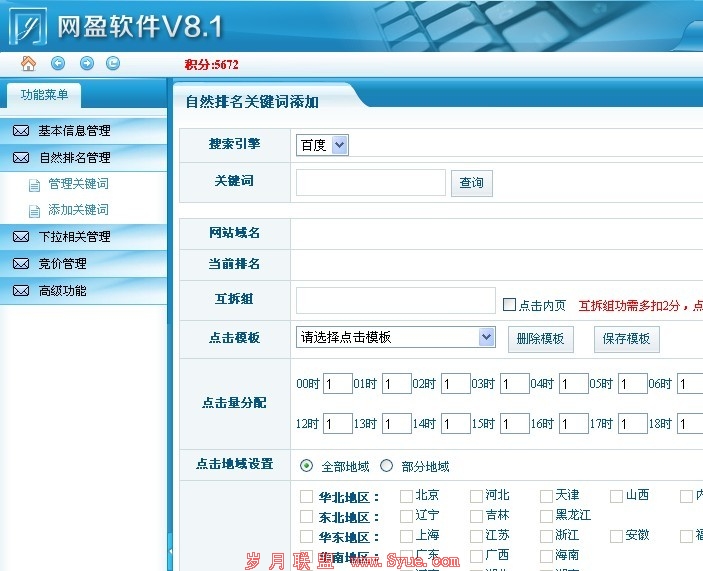
Task: Click the document icon beside 管理关键词
Action: [34, 185]
